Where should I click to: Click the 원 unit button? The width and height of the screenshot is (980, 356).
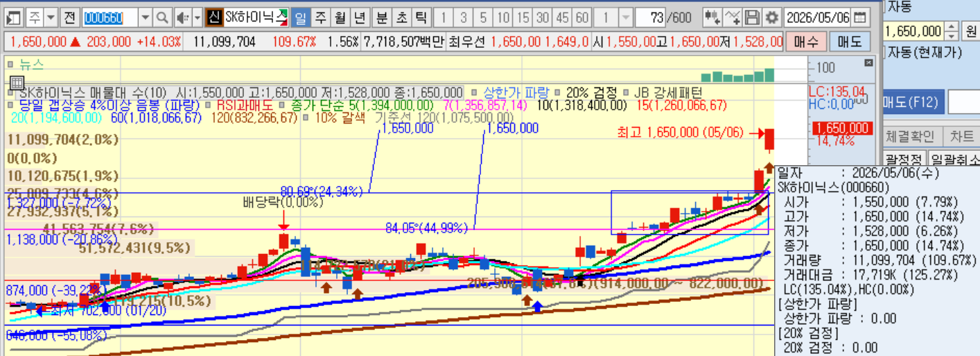(970, 31)
